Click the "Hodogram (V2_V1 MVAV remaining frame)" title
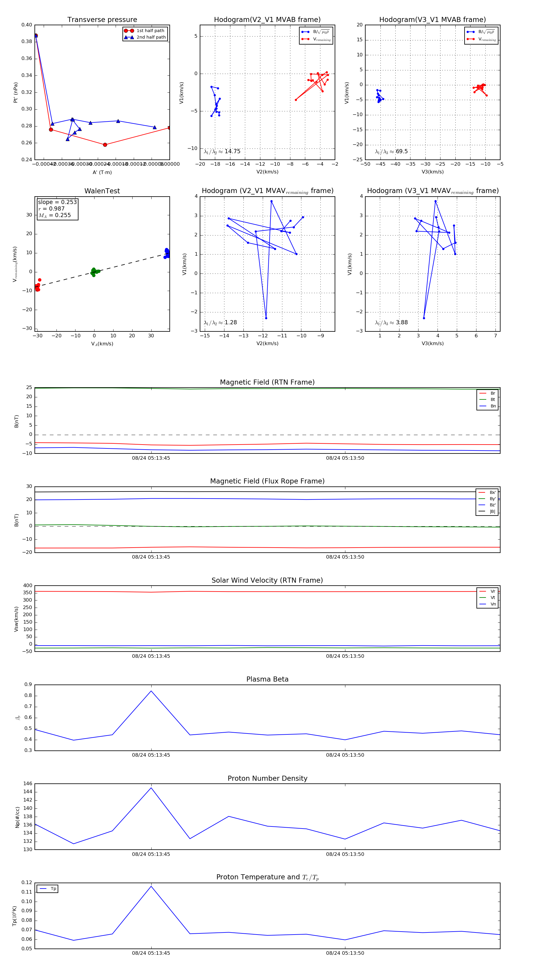535x980 pixels. pyautogui.click(x=267, y=191)
